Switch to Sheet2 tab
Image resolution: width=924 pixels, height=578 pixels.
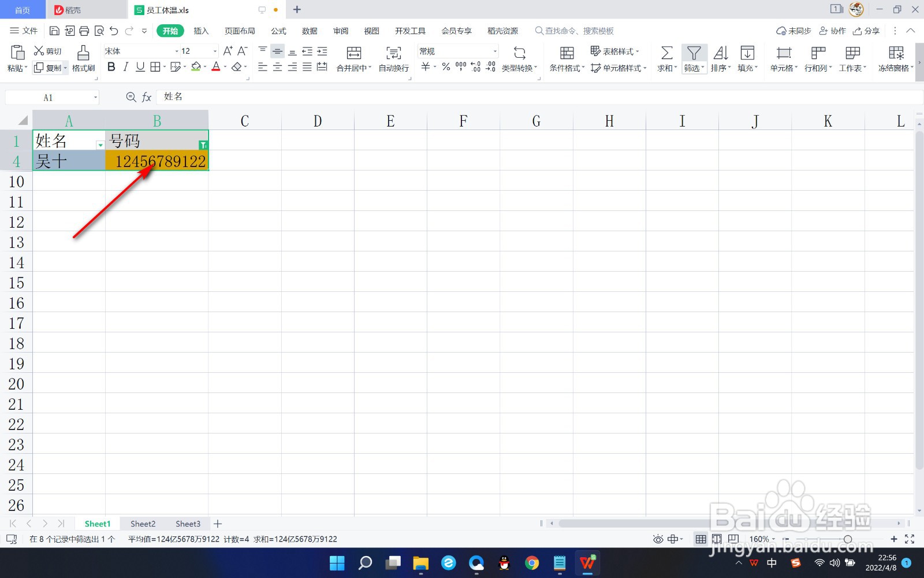coord(143,524)
